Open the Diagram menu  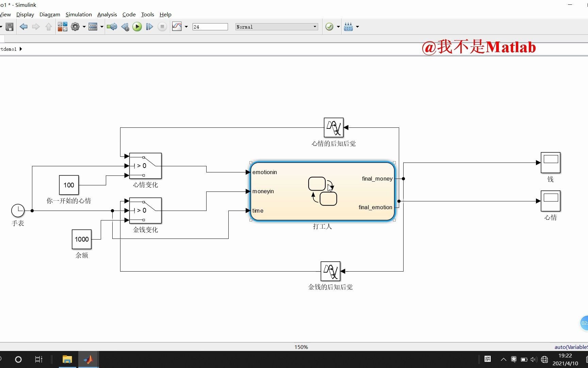pos(50,15)
